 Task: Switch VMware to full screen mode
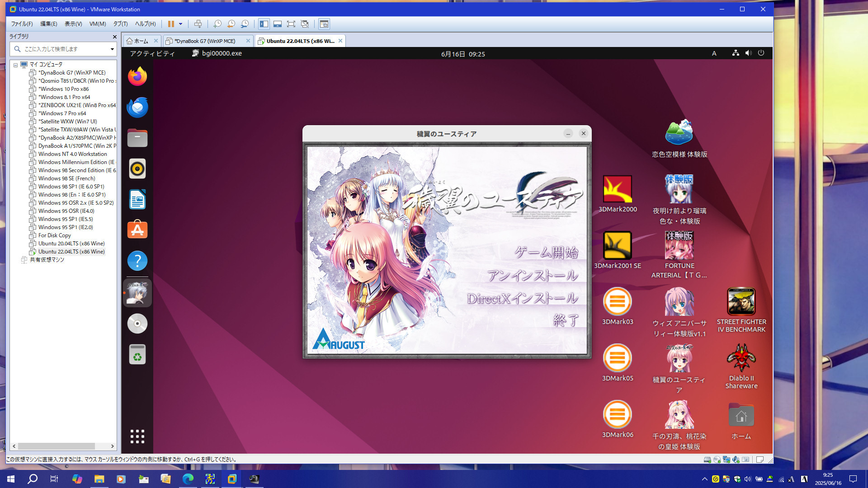291,24
